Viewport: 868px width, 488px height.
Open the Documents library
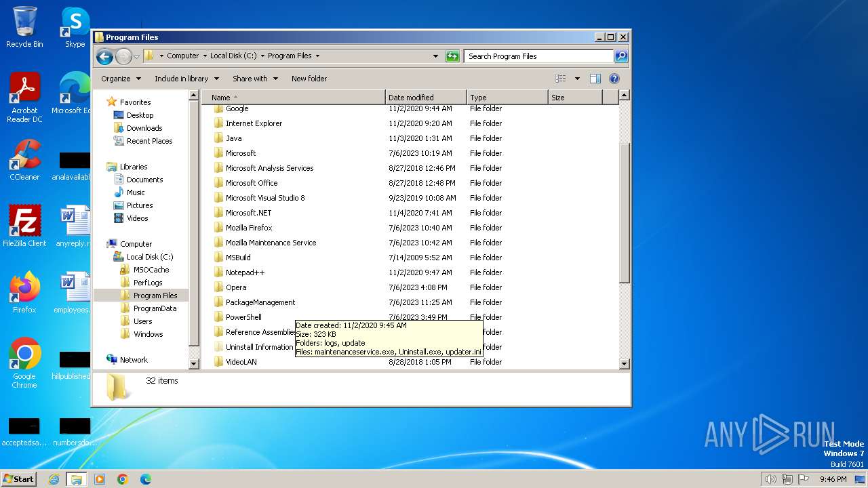144,180
